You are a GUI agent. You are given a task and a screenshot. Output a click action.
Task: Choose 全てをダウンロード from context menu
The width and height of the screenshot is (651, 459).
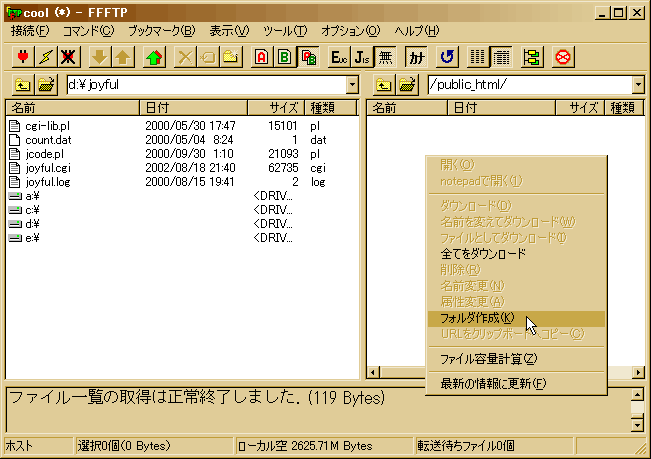483,253
